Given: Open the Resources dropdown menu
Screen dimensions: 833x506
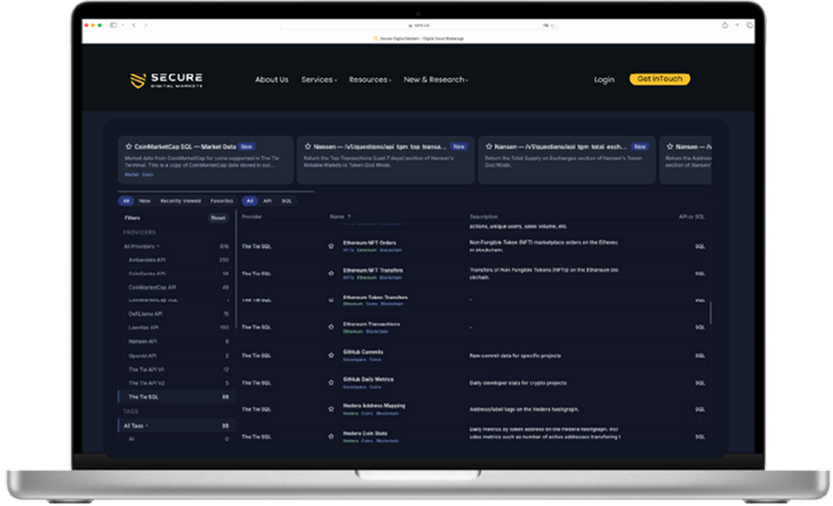Looking at the screenshot, I should click(370, 80).
